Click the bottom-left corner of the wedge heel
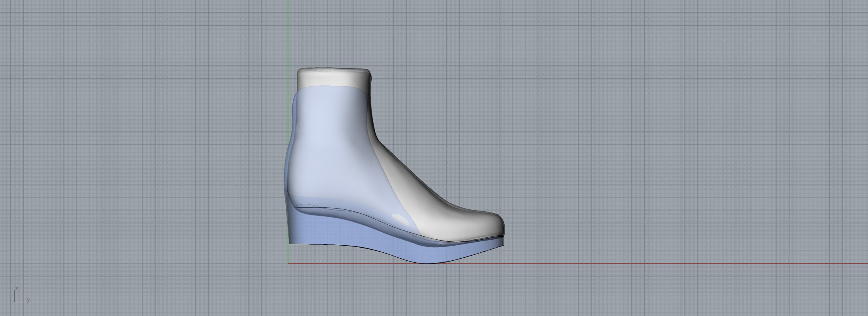This screenshot has height=316, width=868. (x=290, y=243)
